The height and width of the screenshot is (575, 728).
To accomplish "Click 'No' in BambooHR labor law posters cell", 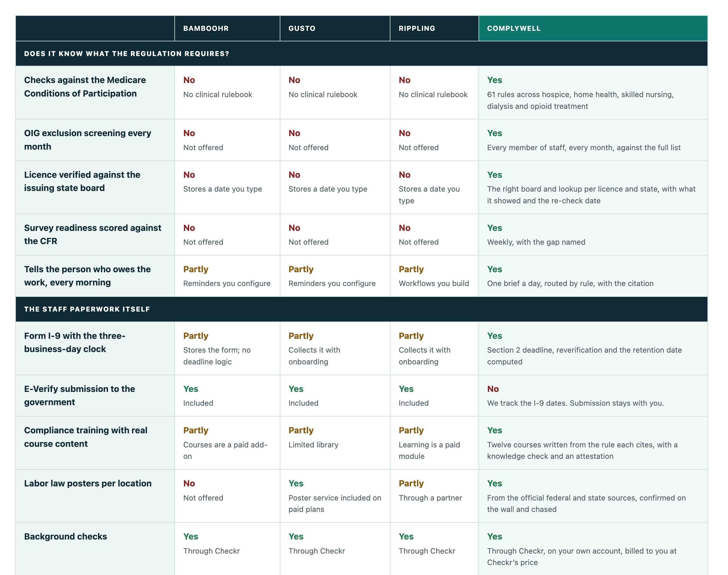I will 189,483.
